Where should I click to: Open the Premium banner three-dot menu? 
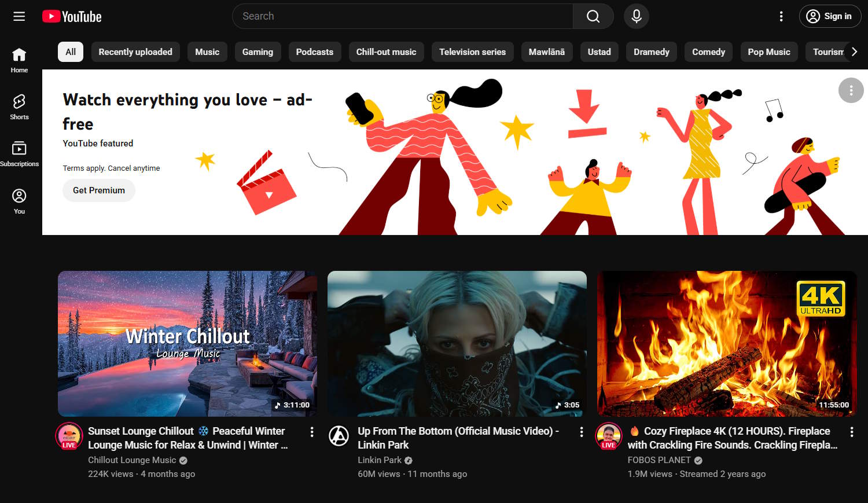click(851, 90)
